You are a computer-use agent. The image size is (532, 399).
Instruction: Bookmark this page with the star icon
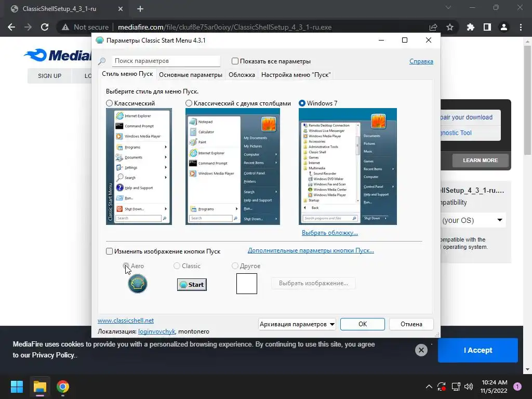click(450, 27)
